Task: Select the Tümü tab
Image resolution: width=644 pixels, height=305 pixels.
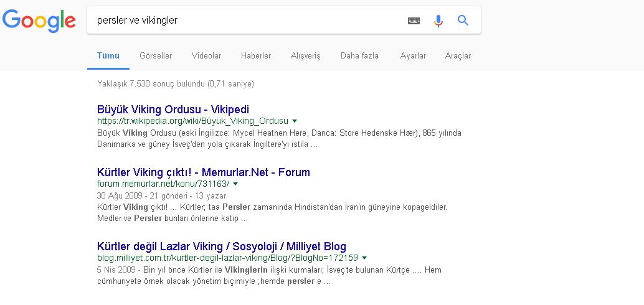Action: tap(108, 56)
